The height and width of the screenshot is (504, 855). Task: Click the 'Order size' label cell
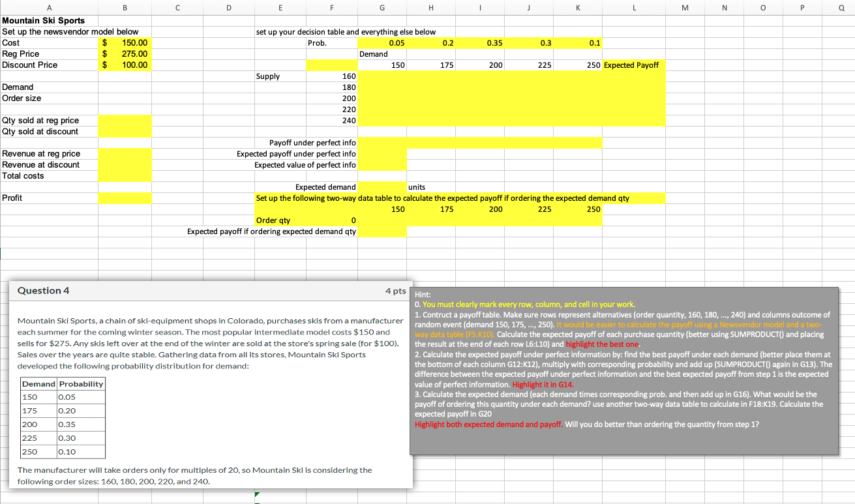(x=49, y=98)
